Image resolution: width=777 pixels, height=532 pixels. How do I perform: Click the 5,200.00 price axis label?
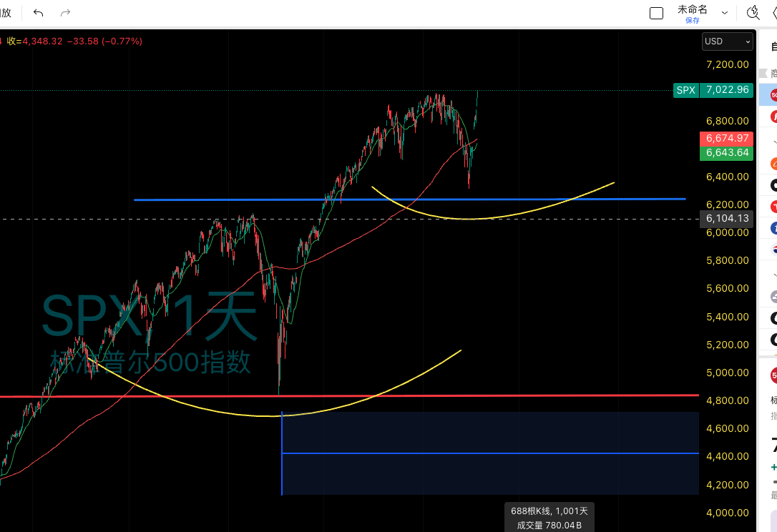point(727,345)
